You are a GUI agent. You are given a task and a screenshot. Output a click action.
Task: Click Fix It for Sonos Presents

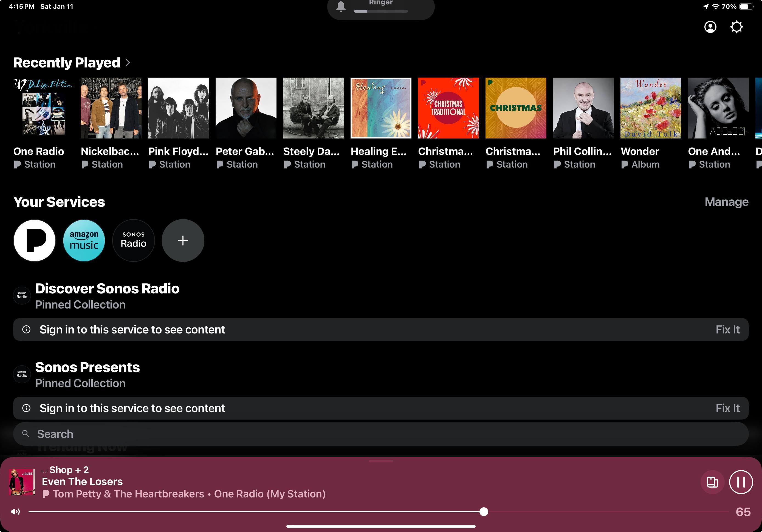tap(727, 408)
